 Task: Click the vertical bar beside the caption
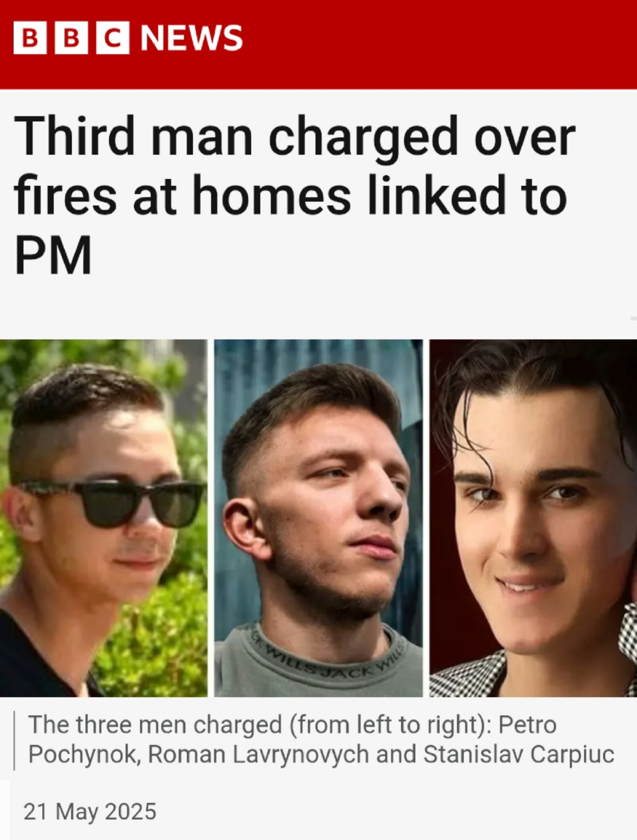tap(14, 741)
